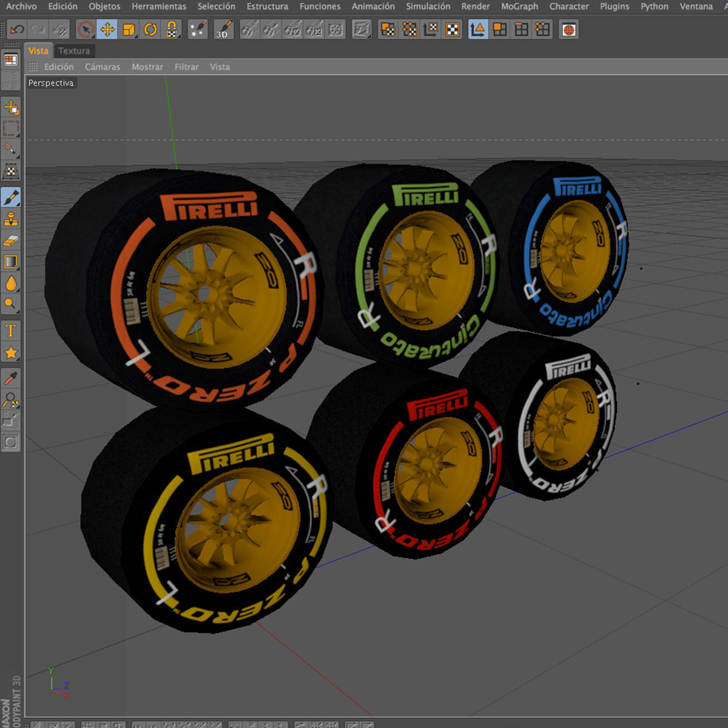Open the Funciones menu

click(x=320, y=6)
